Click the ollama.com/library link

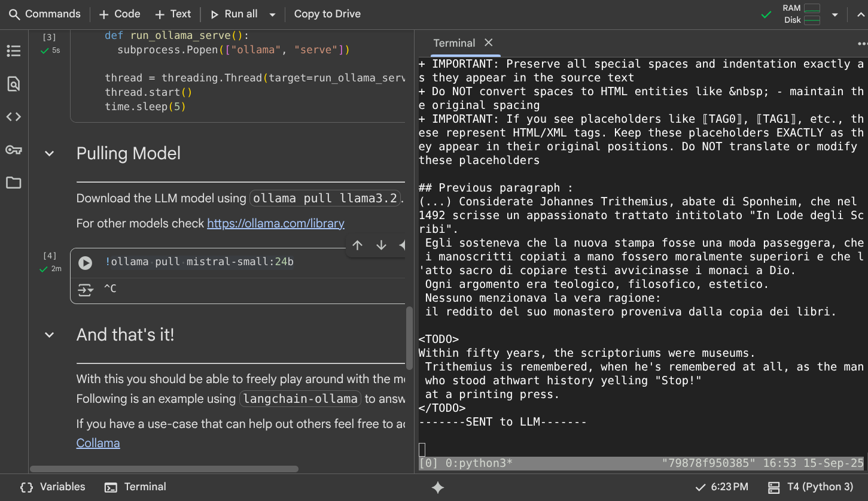pos(276,223)
